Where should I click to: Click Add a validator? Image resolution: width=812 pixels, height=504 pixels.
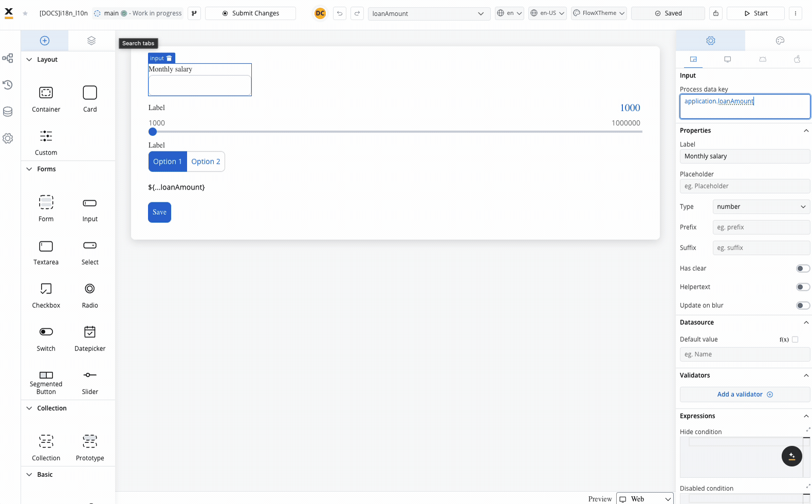[x=745, y=395]
